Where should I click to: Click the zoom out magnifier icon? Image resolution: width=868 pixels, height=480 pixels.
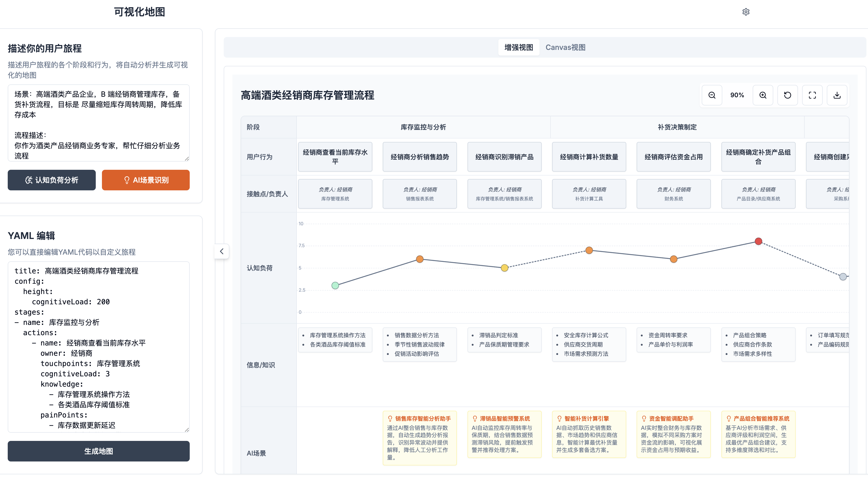tap(712, 95)
